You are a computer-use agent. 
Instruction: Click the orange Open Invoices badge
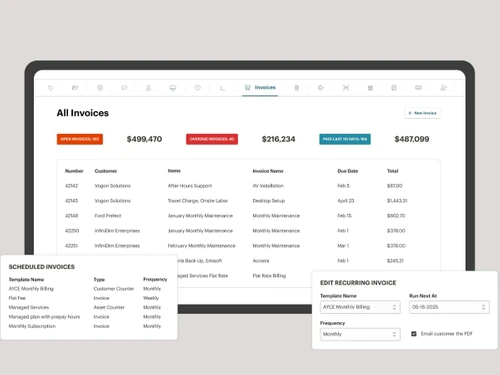(80, 139)
